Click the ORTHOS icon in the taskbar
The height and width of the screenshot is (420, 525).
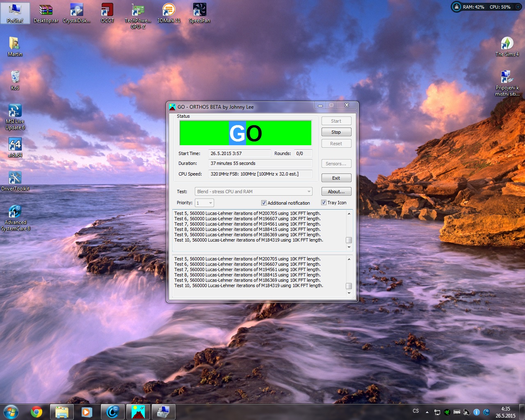138,412
